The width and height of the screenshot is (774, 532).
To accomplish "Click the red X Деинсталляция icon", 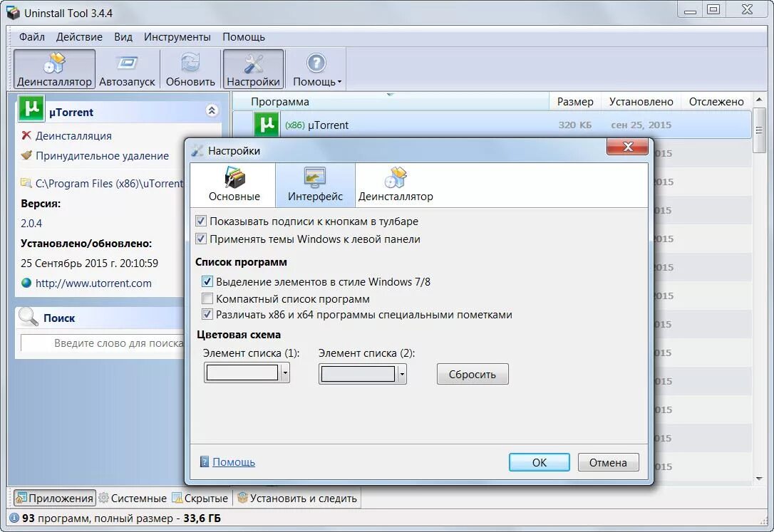I will [x=26, y=135].
